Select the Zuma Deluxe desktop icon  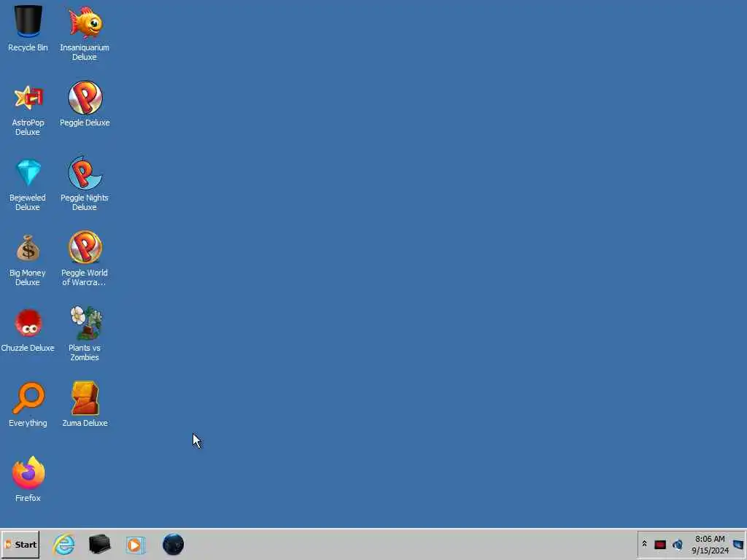(85, 398)
